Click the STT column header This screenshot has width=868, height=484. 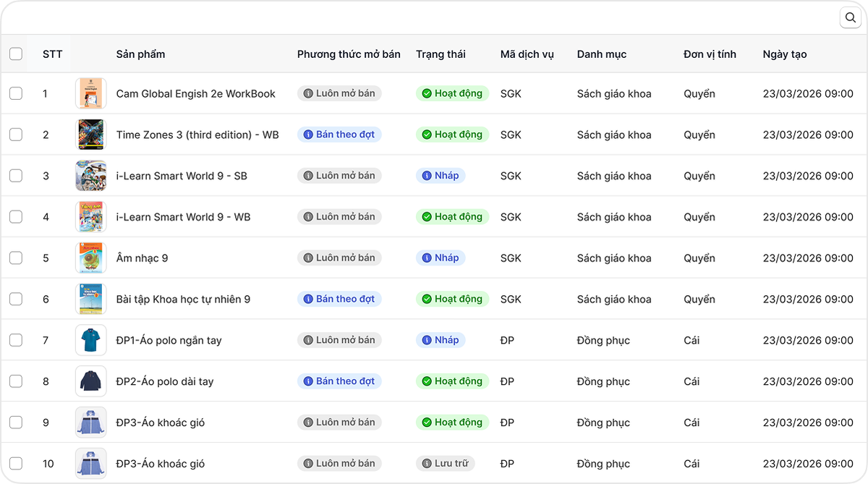[x=52, y=54]
